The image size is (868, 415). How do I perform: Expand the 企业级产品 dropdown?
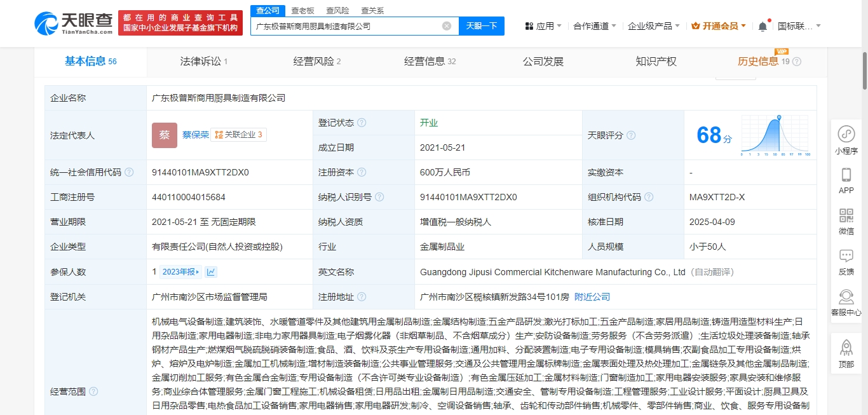point(677,26)
